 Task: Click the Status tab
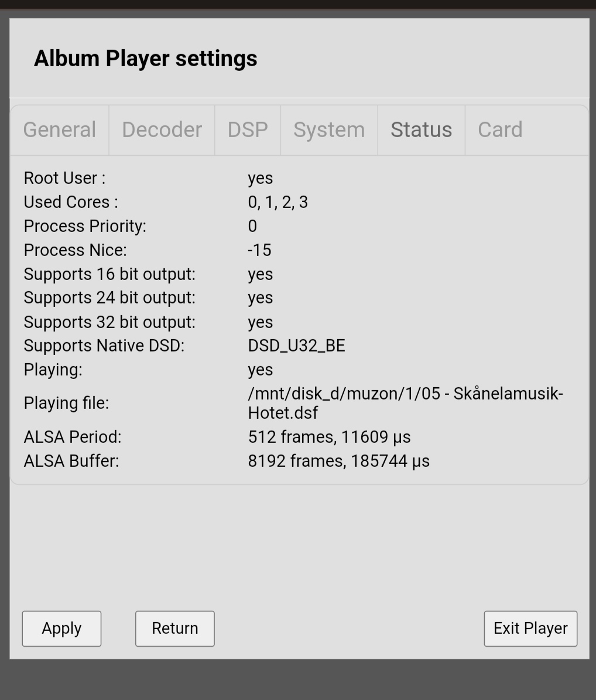(x=421, y=130)
